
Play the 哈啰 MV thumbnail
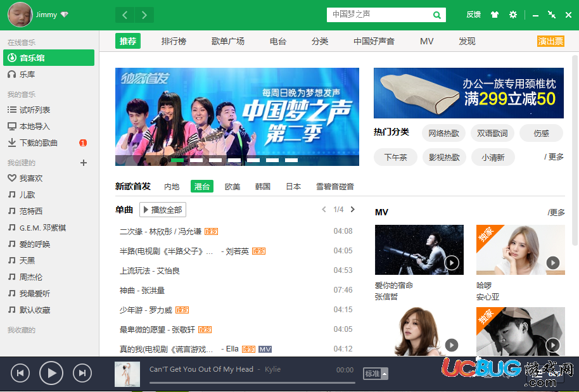pyautogui.click(x=521, y=250)
